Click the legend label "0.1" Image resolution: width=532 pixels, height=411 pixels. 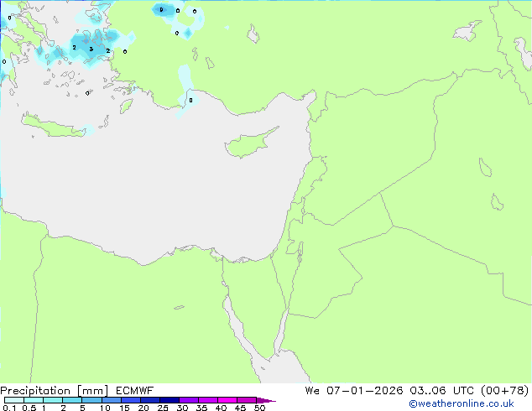[x=9, y=408]
